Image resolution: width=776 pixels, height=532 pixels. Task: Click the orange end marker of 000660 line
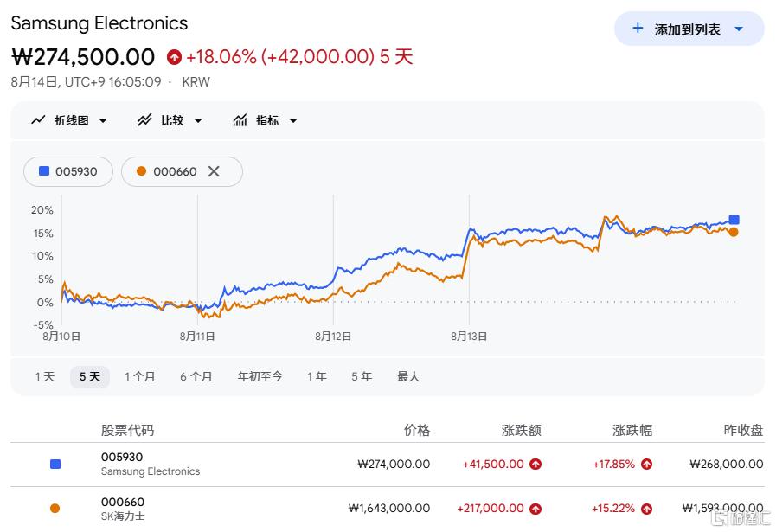[734, 232]
